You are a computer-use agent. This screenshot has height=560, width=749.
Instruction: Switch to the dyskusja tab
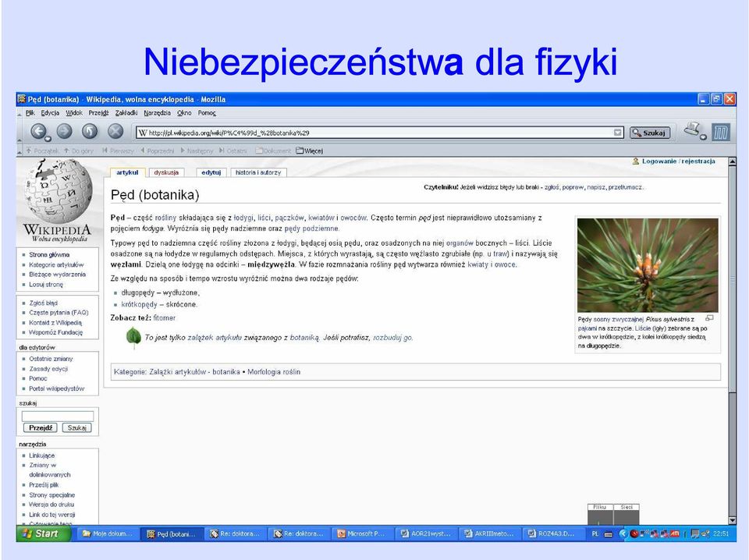(x=166, y=172)
